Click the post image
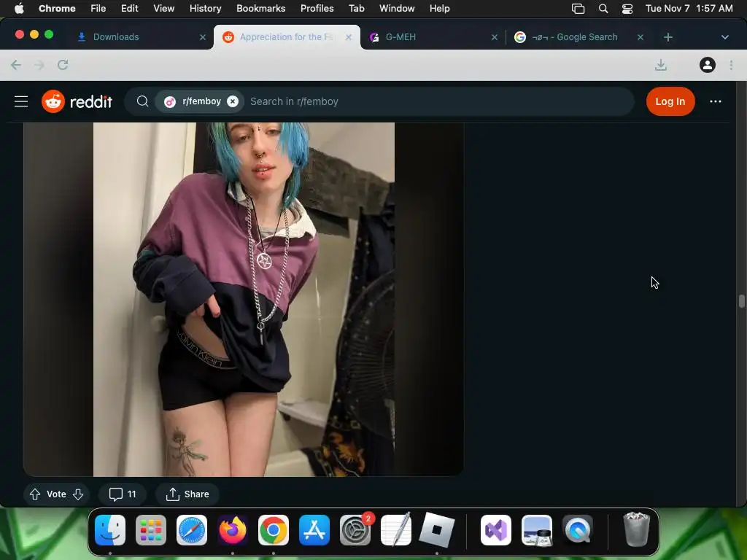 pyautogui.click(x=244, y=299)
